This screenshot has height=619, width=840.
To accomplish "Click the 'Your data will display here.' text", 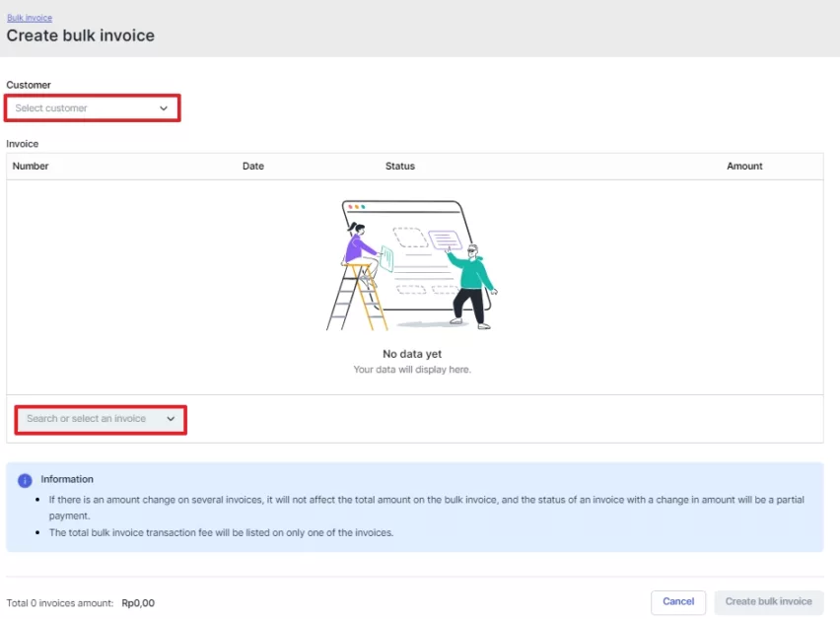I will click(x=412, y=370).
